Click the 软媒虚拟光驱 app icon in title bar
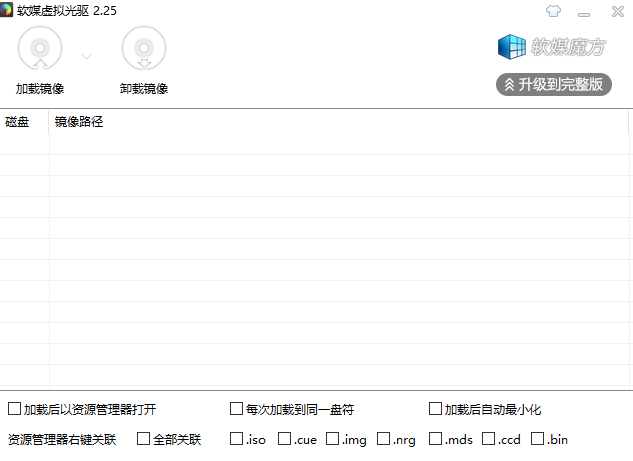Screen dimensions: 633x461 coord(6,10)
